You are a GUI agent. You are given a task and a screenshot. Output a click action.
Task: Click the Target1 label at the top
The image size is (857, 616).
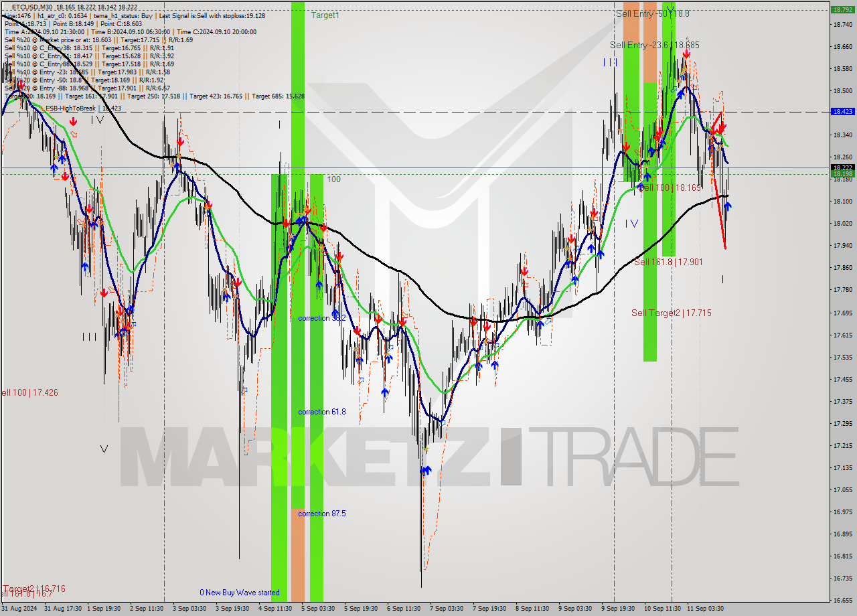tap(325, 15)
